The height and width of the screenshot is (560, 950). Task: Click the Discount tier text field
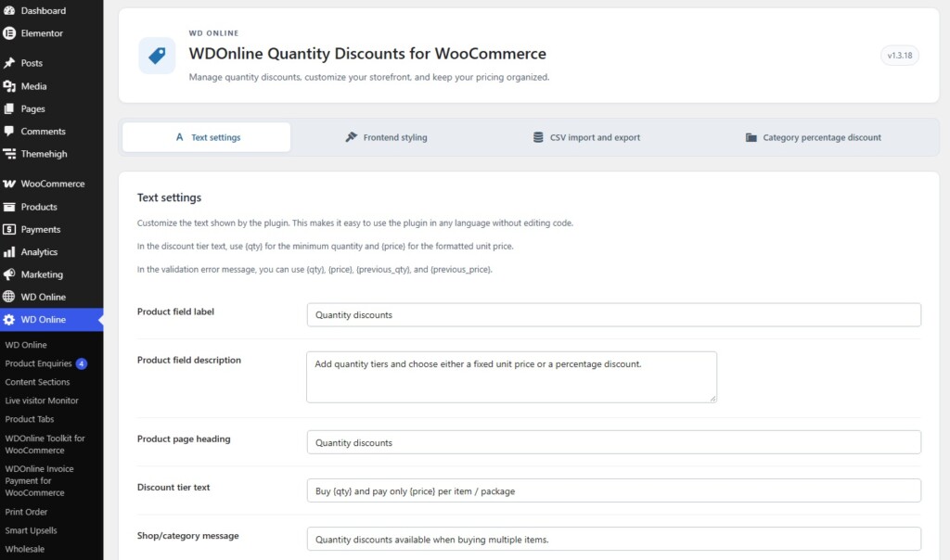(614, 491)
